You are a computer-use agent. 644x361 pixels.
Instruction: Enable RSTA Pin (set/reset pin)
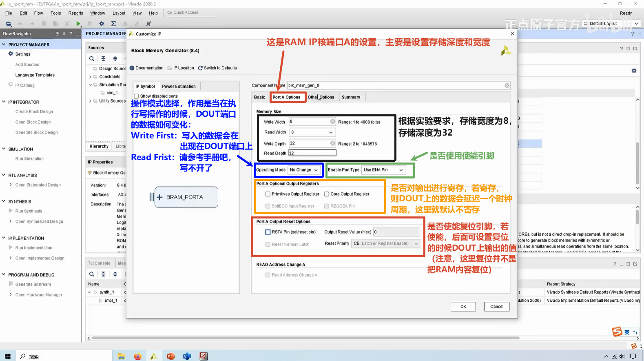coord(268,232)
